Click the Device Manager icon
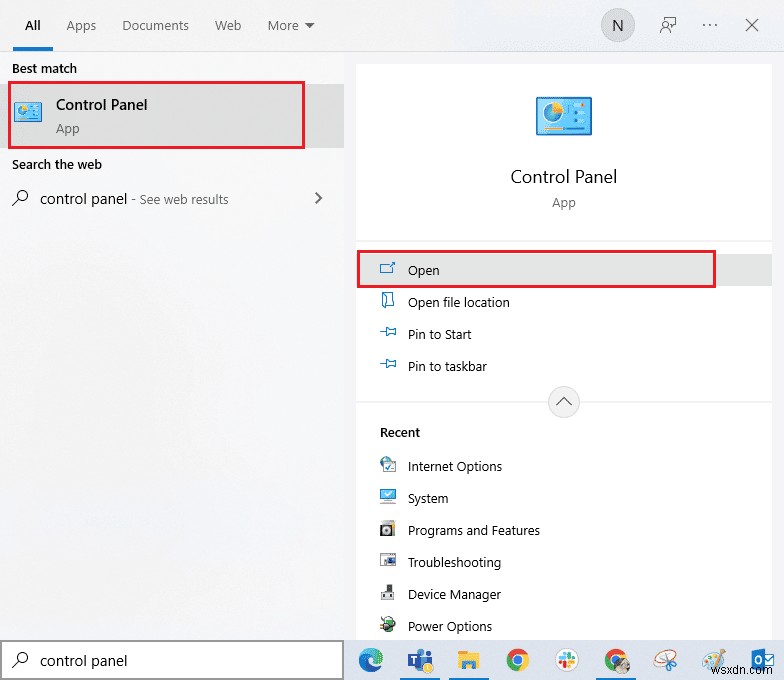 (x=388, y=592)
